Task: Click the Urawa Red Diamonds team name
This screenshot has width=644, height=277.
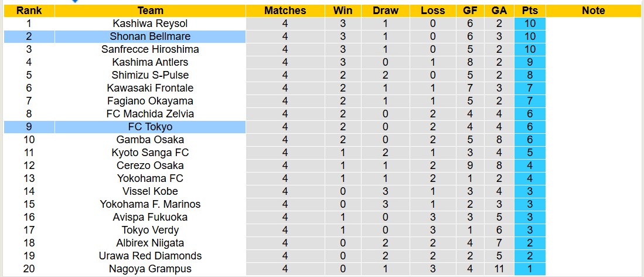Action: tap(150, 256)
